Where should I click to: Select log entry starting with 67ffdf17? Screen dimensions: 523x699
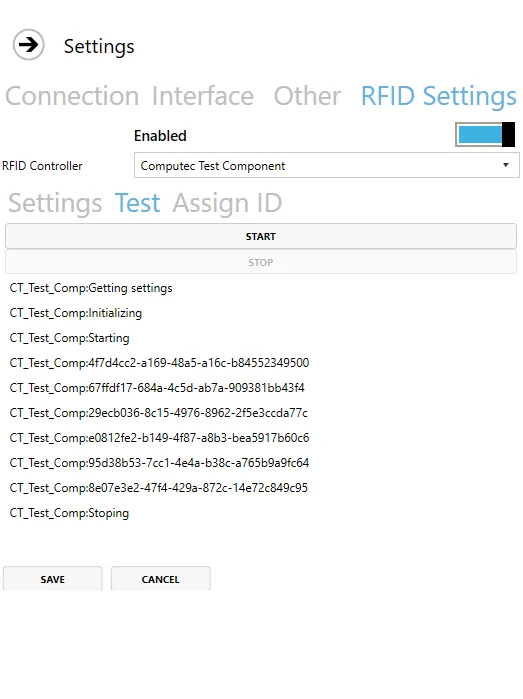157,388
